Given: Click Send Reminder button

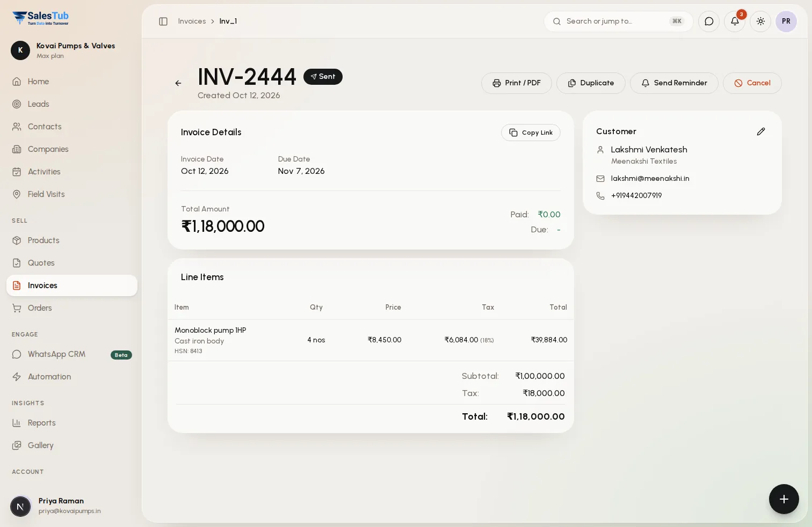Looking at the screenshot, I should click(x=674, y=83).
